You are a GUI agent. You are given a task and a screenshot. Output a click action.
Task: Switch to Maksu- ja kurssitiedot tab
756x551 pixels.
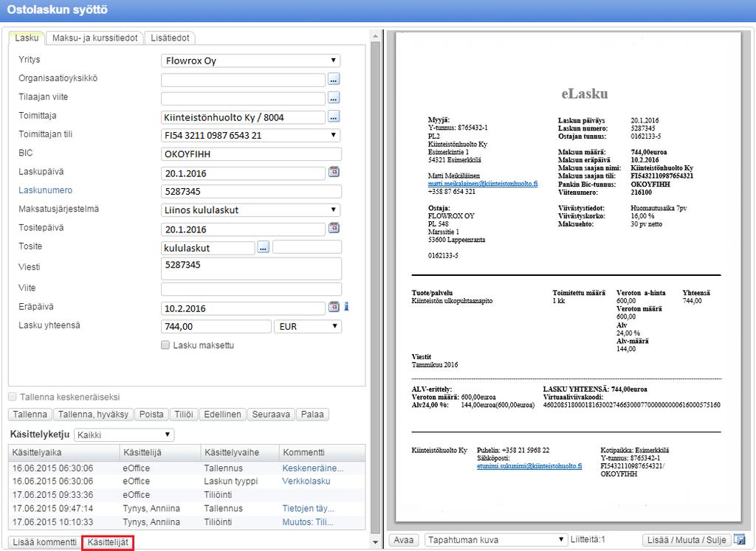pyautogui.click(x=95, y=38)
